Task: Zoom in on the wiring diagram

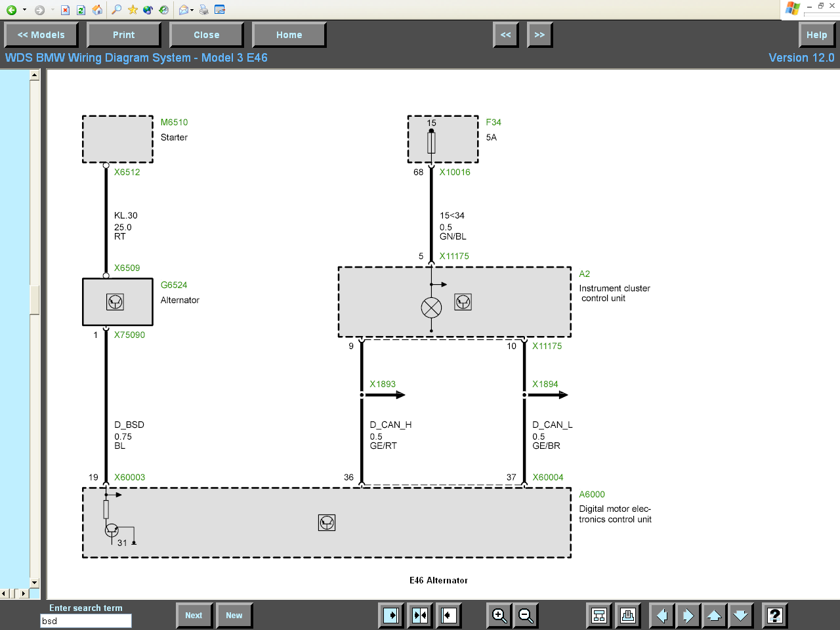Action: [x=499, y=616]
